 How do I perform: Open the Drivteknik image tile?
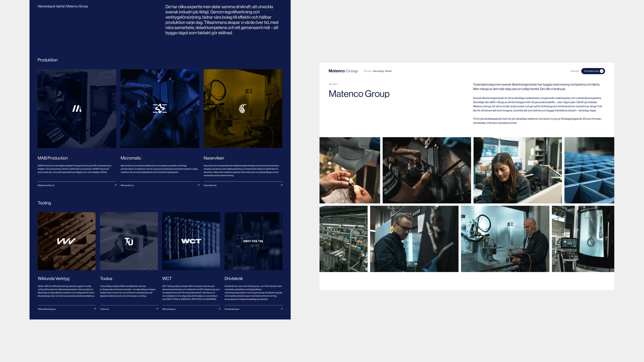tap(253, 241)
